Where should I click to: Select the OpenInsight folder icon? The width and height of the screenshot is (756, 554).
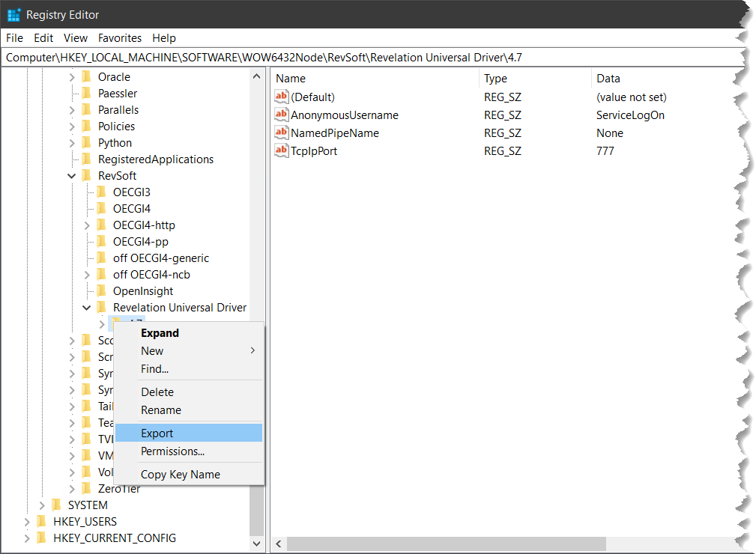click(101, 291)
